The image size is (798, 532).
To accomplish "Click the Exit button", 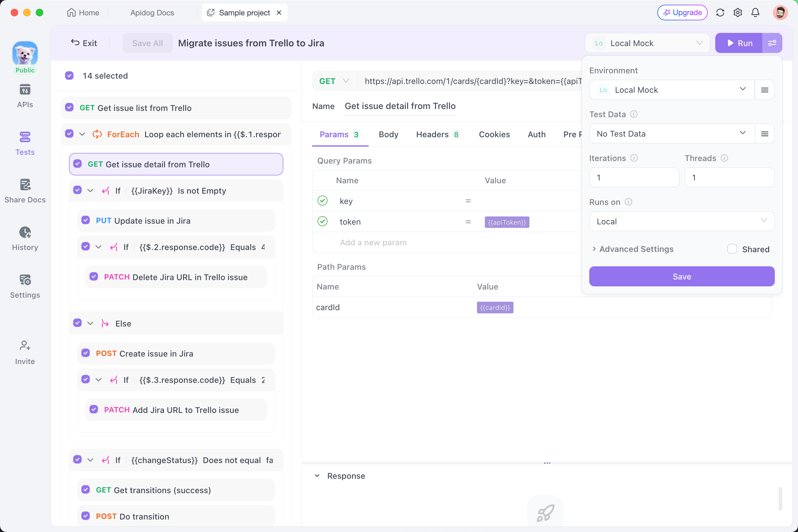I will coord(84,43).
